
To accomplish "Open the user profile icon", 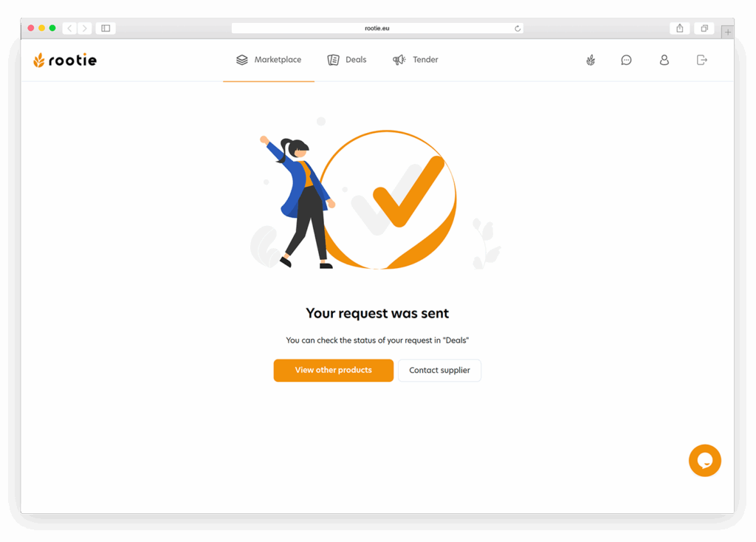I will [664, 60].
